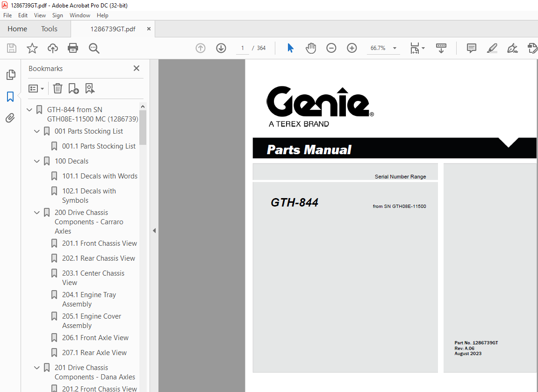Toggle the Bookmarks panel icon
The width and height of the screenshot is (538, 392).
tap(10, 97)
